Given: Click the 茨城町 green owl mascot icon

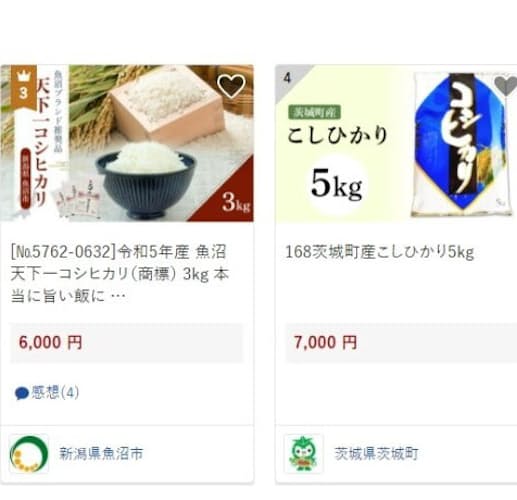Looking at the screenshot, I should click(303, 453).
